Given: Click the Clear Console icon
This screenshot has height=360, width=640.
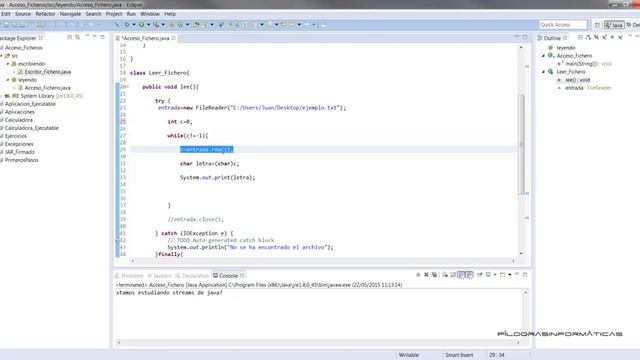Looking at the screenshot, I should (445, 275).
